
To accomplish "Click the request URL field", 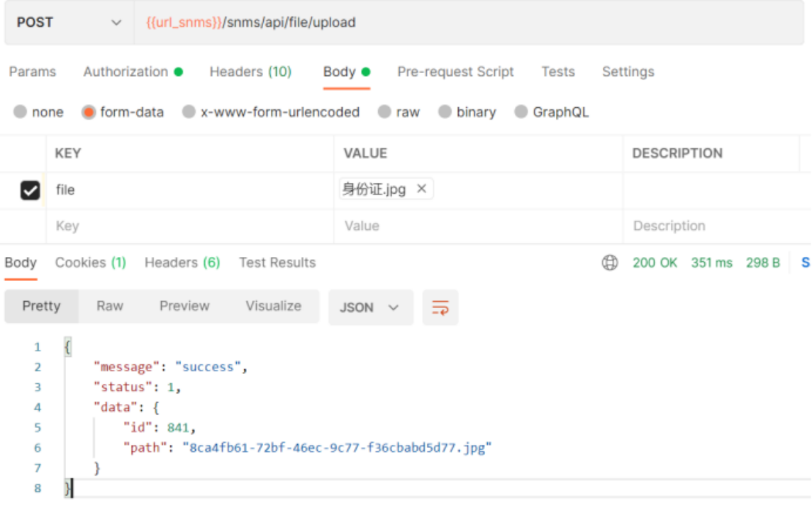I will coord(469,22).
